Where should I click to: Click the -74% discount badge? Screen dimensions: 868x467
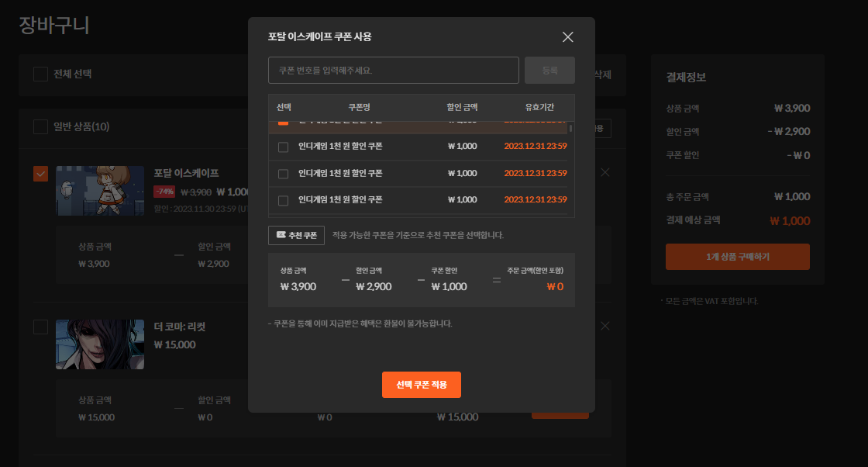[x=164, y=192]
